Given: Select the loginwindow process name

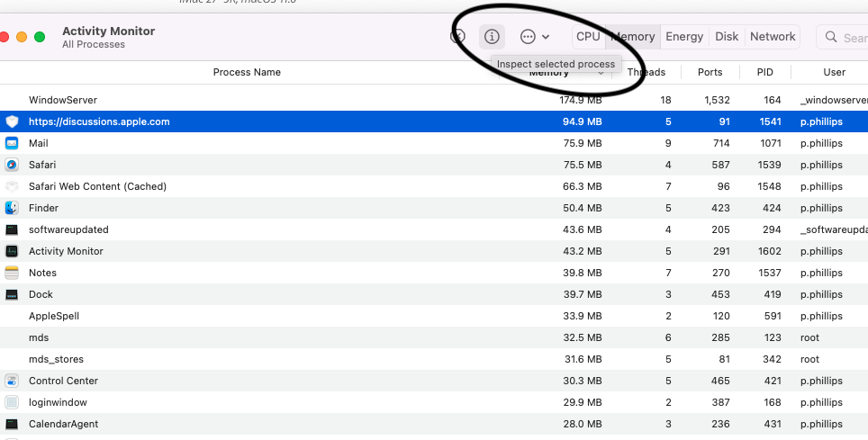Looking at the screenshot, I should coord(58,402).
